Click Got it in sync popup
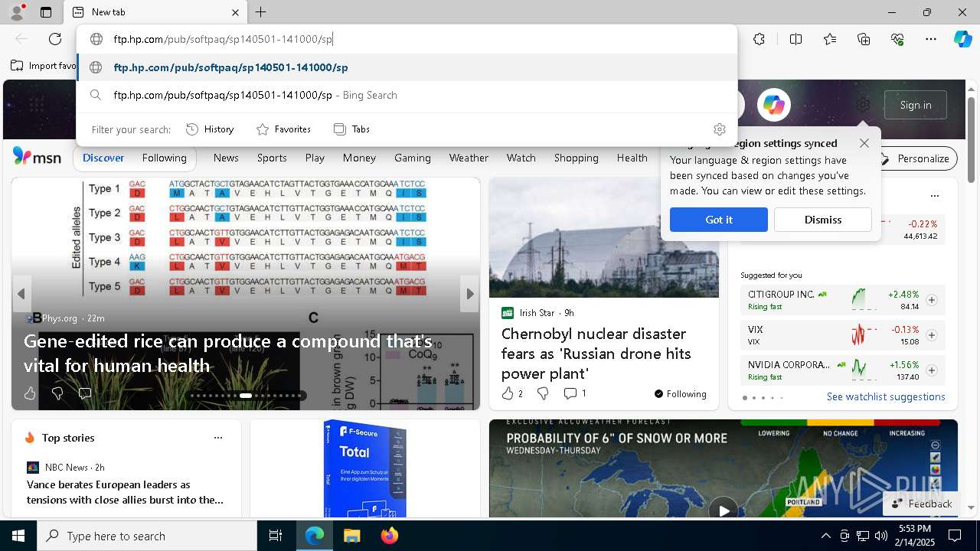The height and width of the screenshot is (551, 980). coord(719,220)
